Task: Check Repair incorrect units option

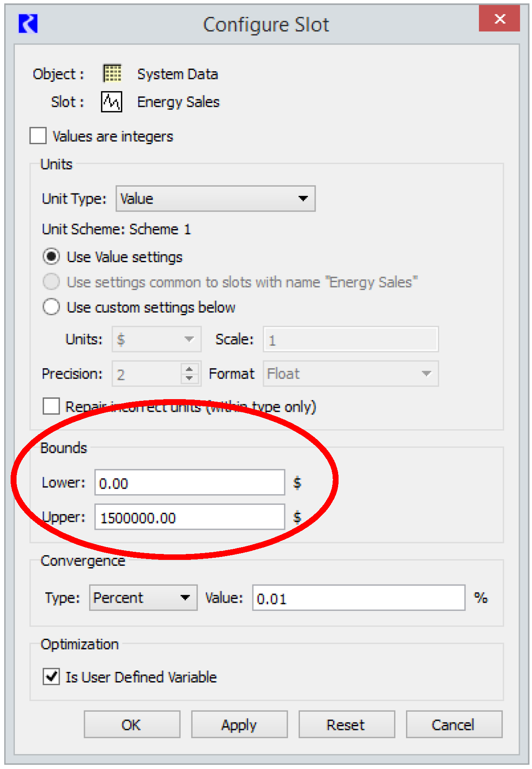Action: point(51,406)
